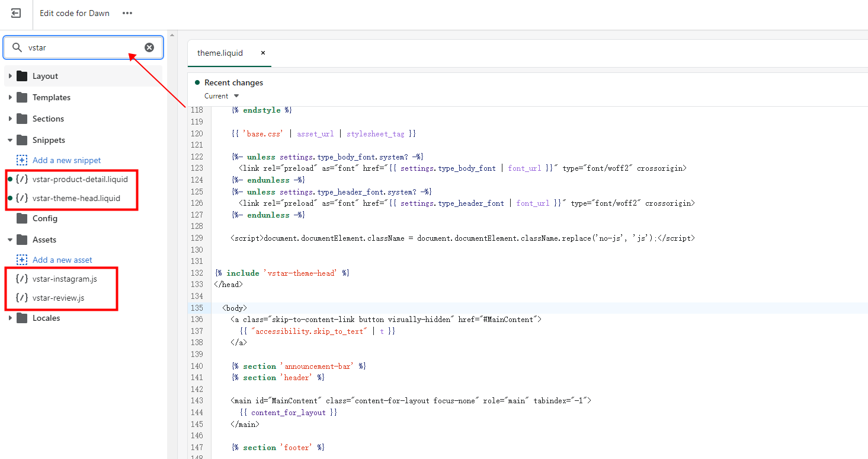868x459 pixels.
Task: Expand the Layout folder arrow
Action: (x=10, y=76)
